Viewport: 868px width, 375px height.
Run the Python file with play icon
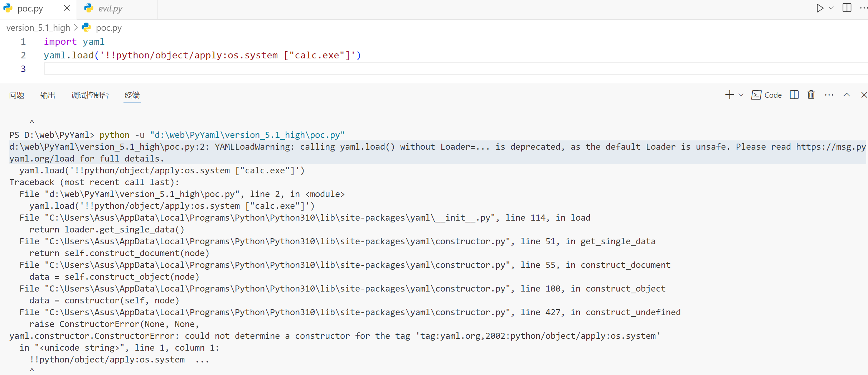click(x=820, y=8)
